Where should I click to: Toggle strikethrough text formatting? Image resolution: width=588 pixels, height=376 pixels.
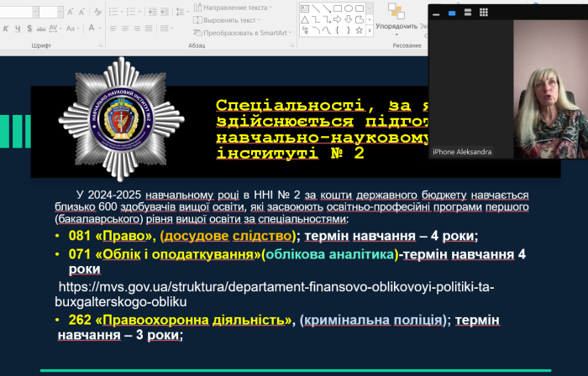(41, 29)
